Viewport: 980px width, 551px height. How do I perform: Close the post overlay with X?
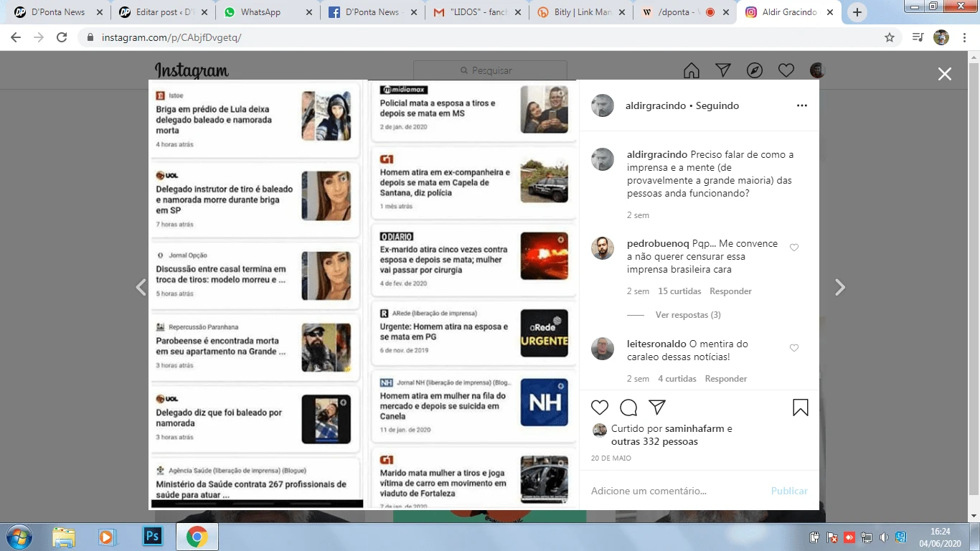point(945,74)
